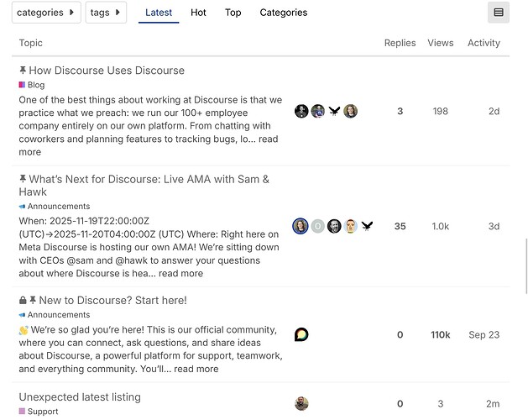Switch to the Latest tab
Viewport: 528px width, 420px height.
click(x=159, y=13)
